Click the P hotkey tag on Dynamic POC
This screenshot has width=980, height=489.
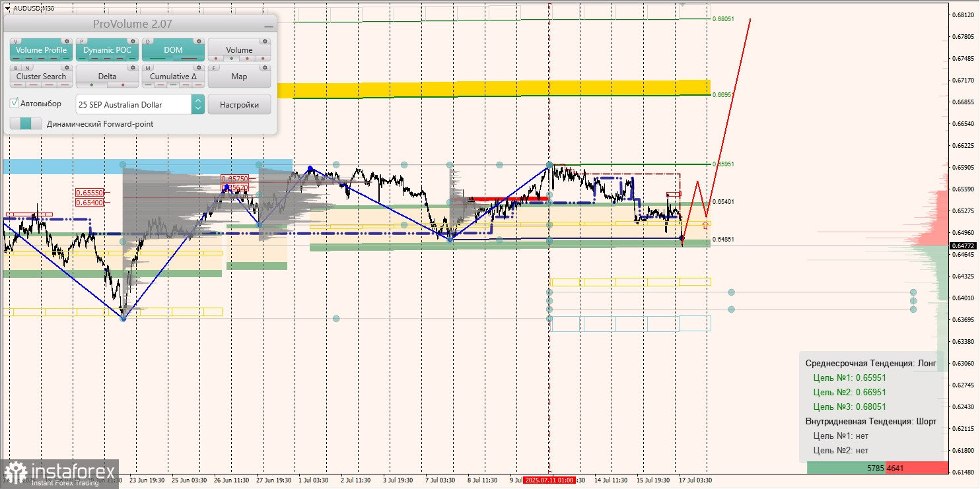tap(81, 41)
